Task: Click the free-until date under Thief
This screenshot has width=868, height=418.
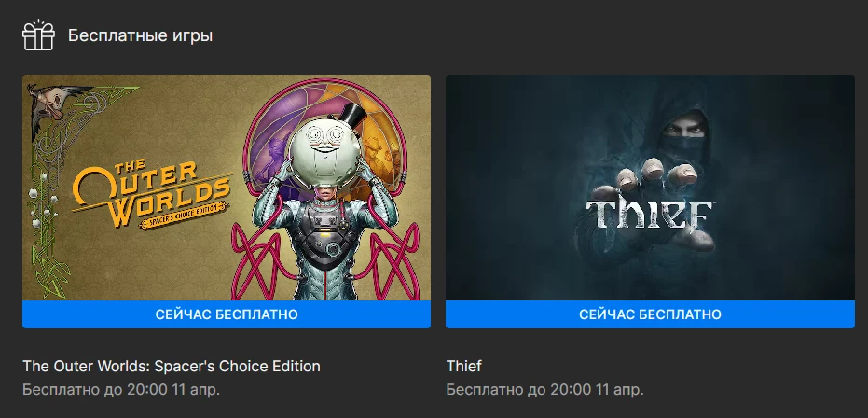Action: [x=544, y=389]
